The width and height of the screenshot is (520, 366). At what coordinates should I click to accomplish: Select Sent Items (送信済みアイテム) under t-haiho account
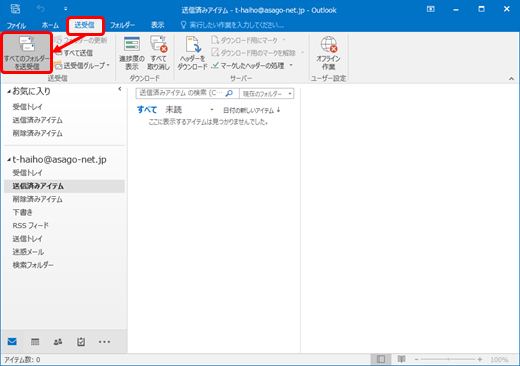pos(64,186)
